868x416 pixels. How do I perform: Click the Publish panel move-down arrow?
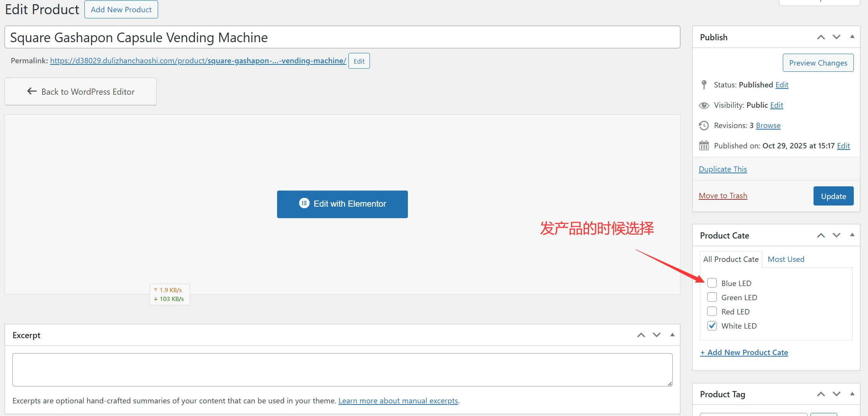coord(837,37)
